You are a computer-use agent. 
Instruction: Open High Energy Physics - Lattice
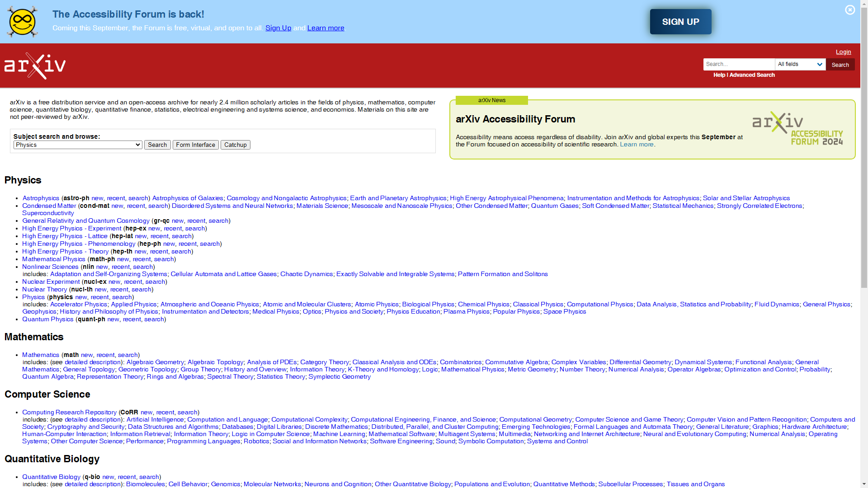click(x=65, y=236)
